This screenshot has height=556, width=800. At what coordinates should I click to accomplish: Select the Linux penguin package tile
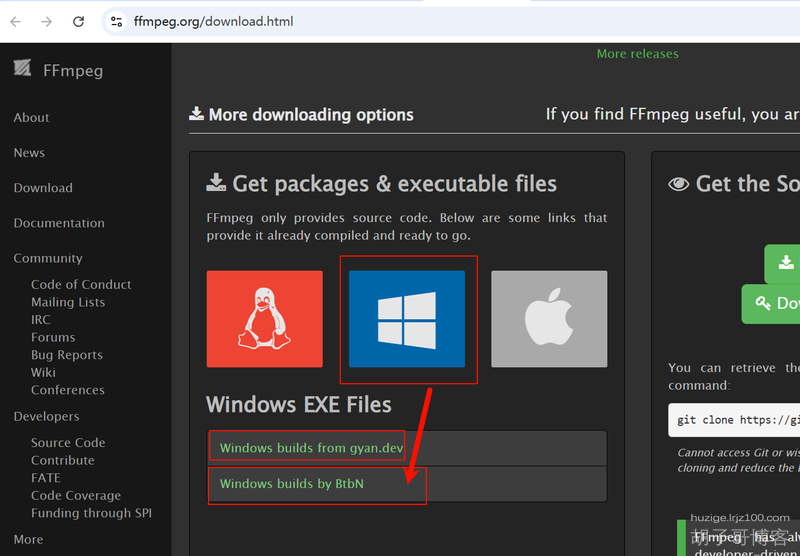[x=264, y=319]
